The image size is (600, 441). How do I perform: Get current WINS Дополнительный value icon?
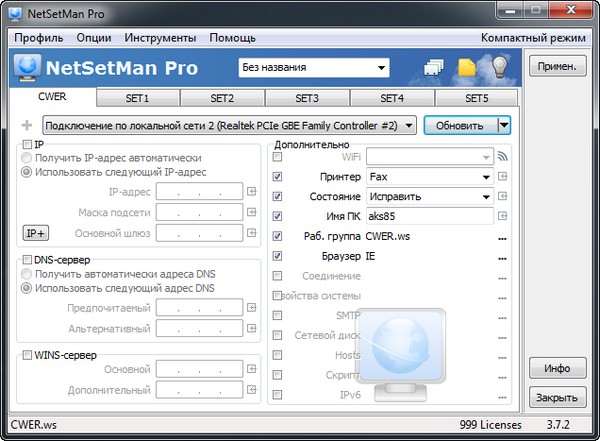(x=251, y=389)
